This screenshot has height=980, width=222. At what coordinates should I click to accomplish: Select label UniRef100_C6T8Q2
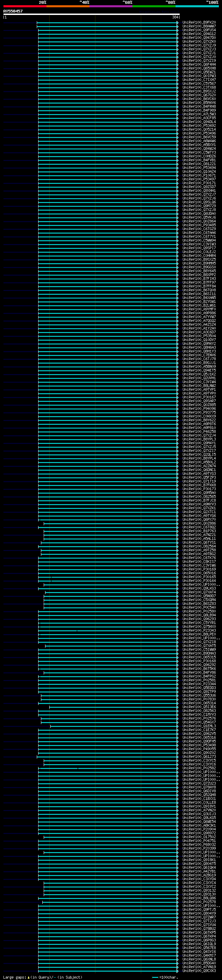tap(199, 527)
